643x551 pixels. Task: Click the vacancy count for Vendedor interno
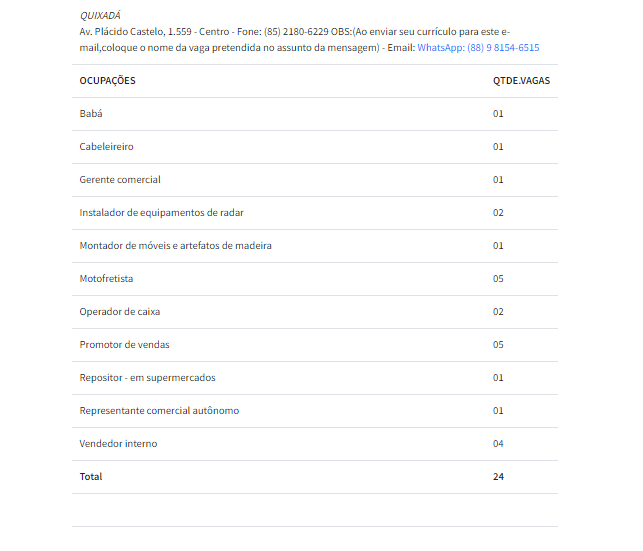click(498, 444)
